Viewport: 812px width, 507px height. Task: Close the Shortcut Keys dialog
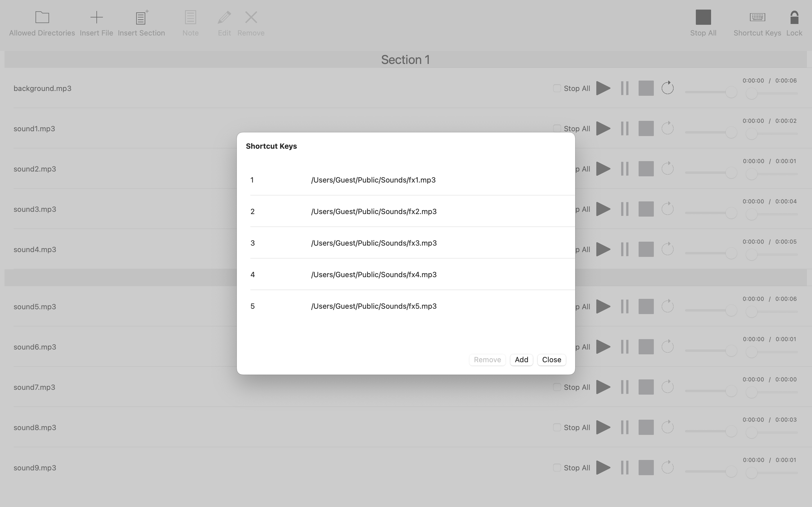tap(551, 360)
